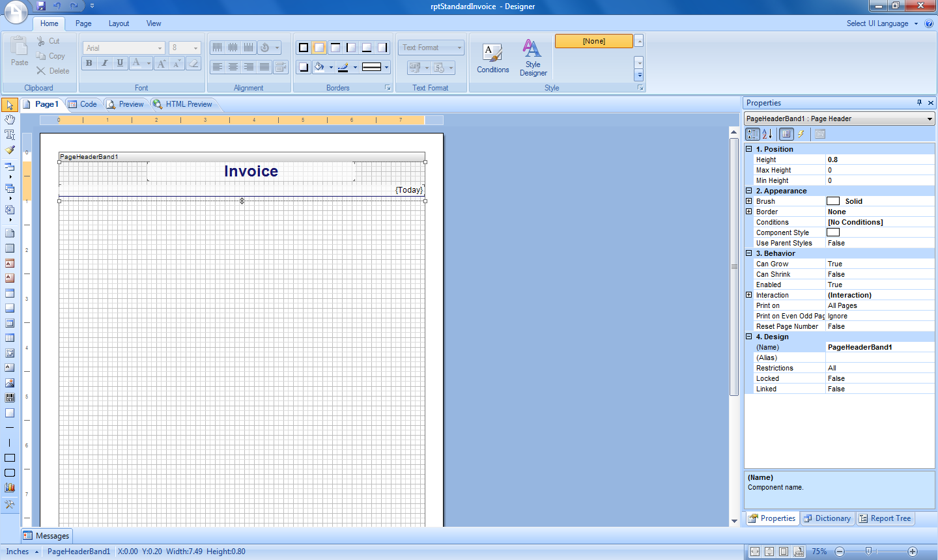Select the barcode component tool
This screenshot has width=938, height=560.
(x=10, y=398)
